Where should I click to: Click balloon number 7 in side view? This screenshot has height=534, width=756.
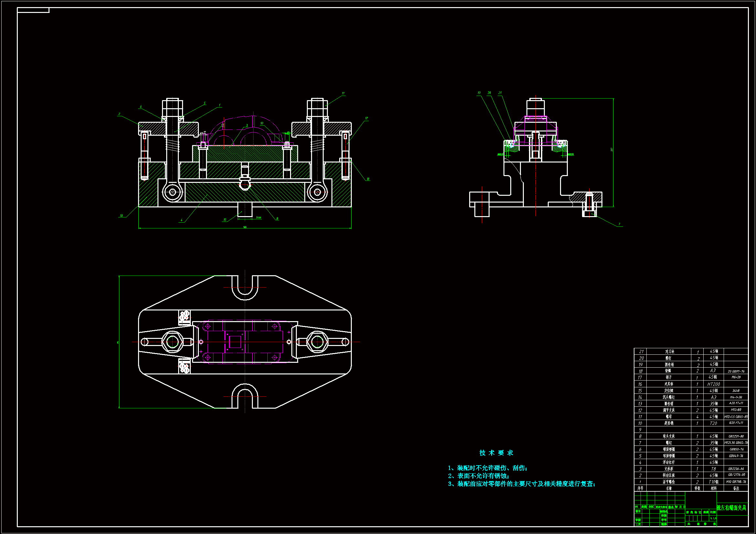tap(619, 224)
